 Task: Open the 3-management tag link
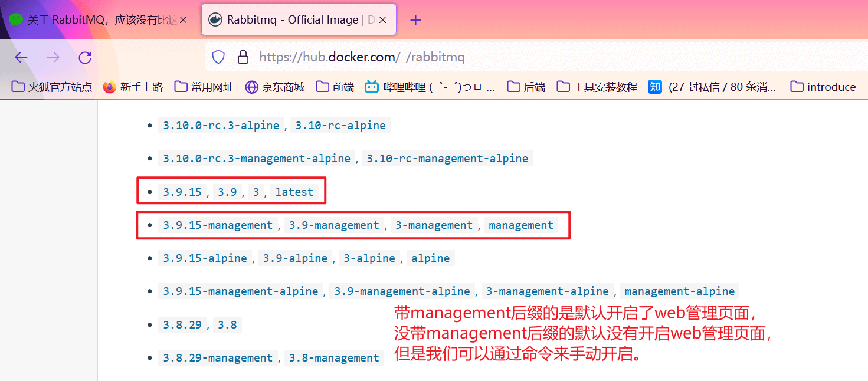[x=434, y=225]
